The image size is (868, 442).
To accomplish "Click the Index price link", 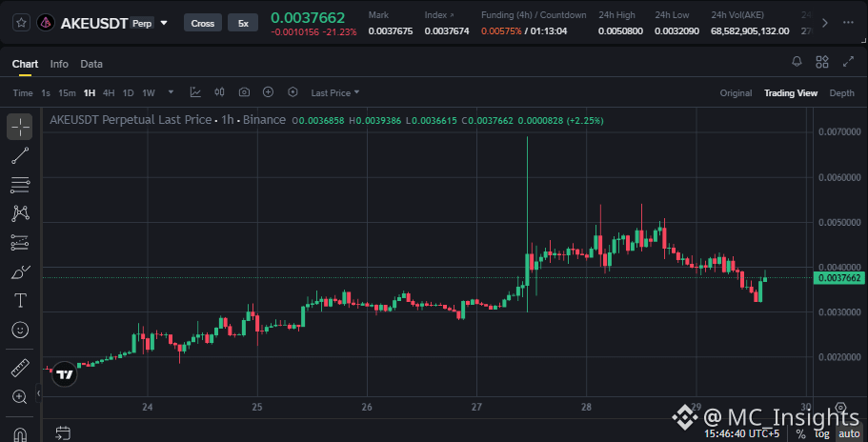I will 439,15.
